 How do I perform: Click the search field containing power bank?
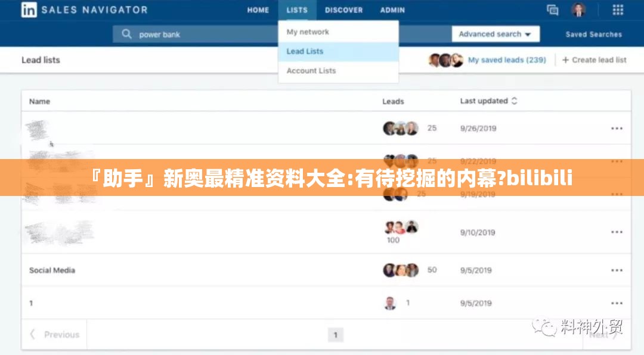point(196,34)
